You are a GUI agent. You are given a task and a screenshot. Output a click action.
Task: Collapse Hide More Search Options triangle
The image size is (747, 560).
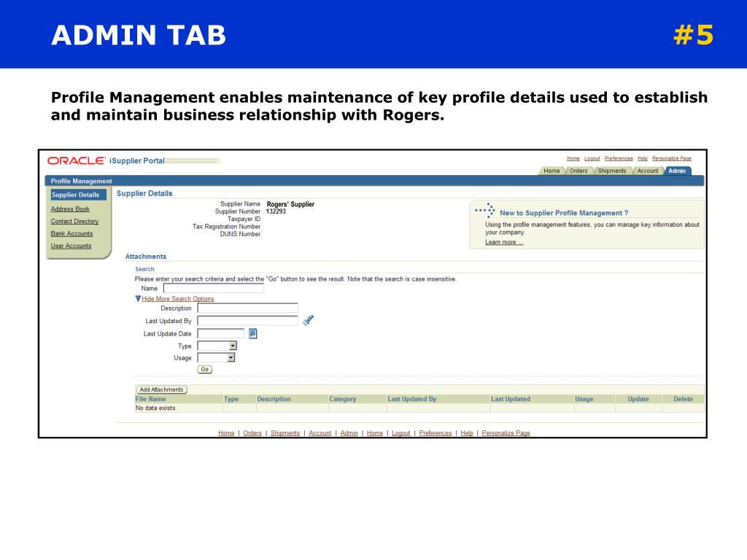click(x=138, y=298)
